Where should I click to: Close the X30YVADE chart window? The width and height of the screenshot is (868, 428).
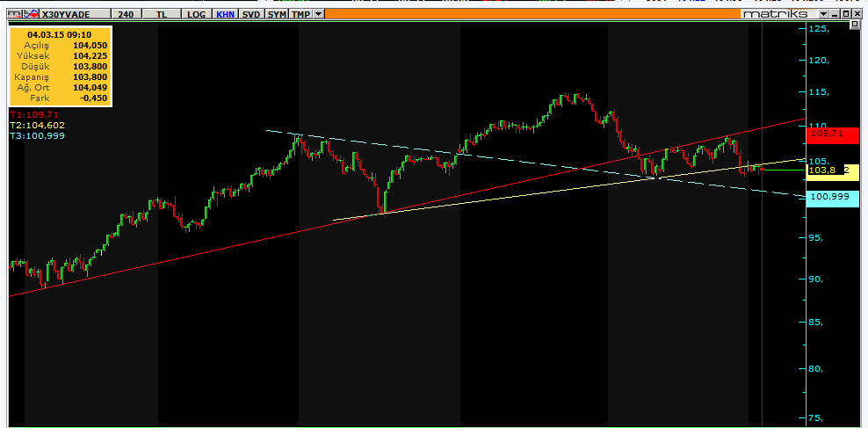(x=857, y=14)
